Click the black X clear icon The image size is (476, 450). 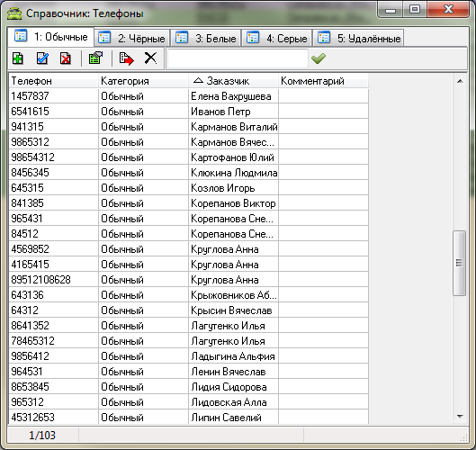[x=150, y=58]
